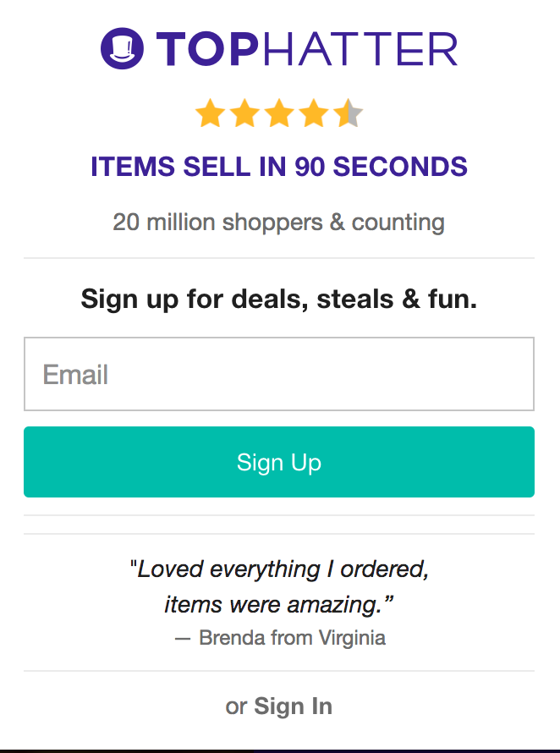
Task: Click the word "Virginia" in the attribution
Action: point(352,638)
